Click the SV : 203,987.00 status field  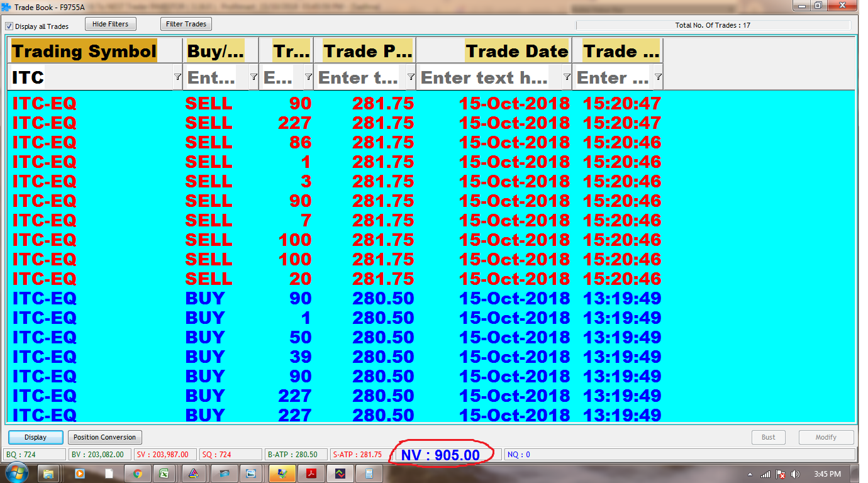click(165, 454)
